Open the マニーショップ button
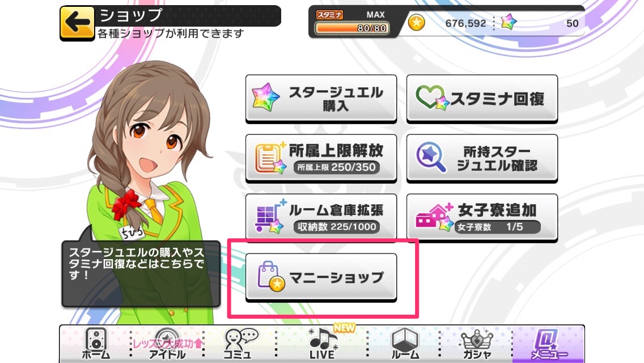 tap(321, 277)
